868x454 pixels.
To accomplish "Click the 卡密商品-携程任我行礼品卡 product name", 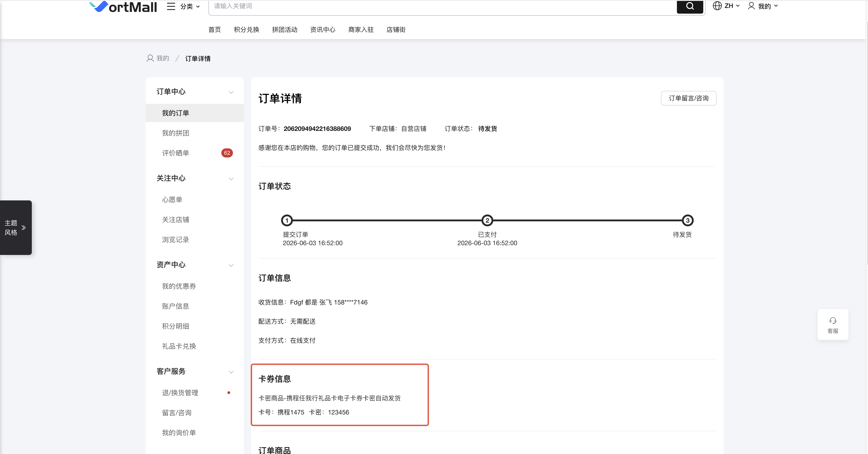I will [329, 398].
